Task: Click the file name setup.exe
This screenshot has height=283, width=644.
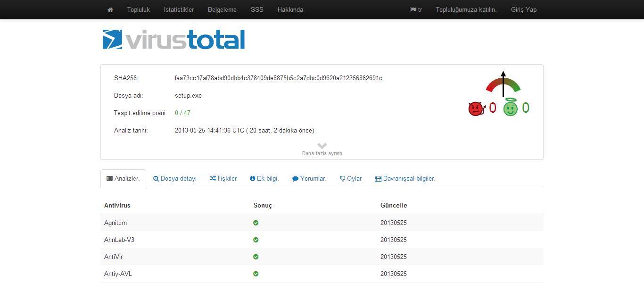Action: [x=188, y=95]
